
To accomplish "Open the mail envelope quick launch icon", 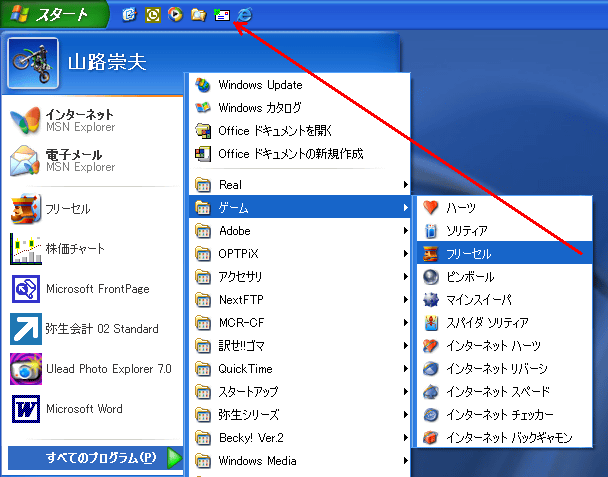I will pyautogui.click(x=222, y=15).
